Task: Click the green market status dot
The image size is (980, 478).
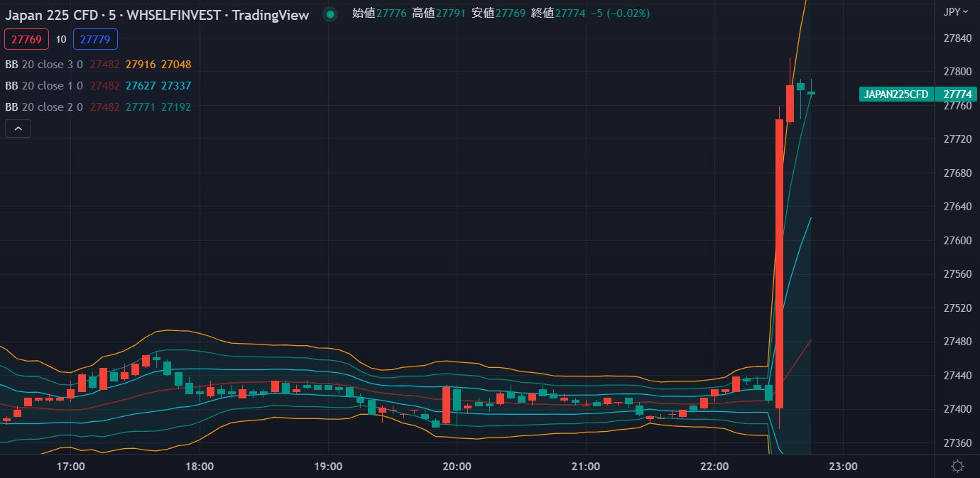Action: (x=330, y=14)
